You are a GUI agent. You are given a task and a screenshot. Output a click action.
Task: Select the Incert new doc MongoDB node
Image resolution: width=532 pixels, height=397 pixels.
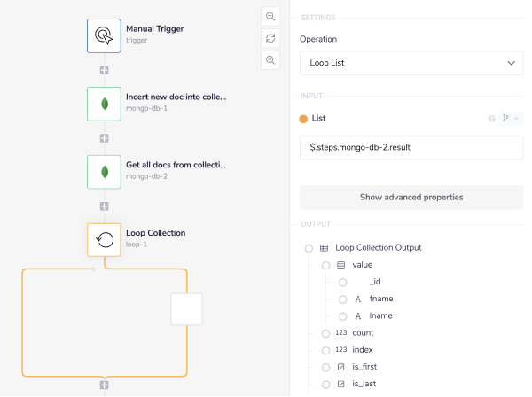[104, 104]
